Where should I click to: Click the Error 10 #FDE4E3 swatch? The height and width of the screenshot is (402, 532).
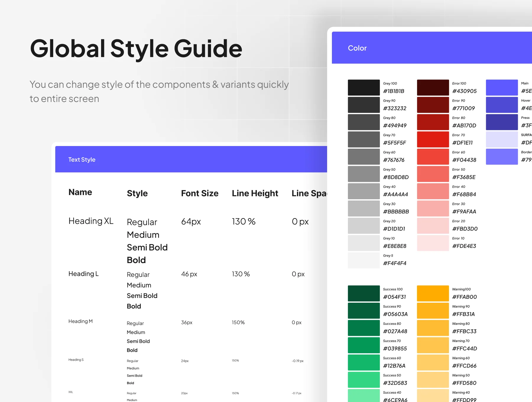(433, 242)
